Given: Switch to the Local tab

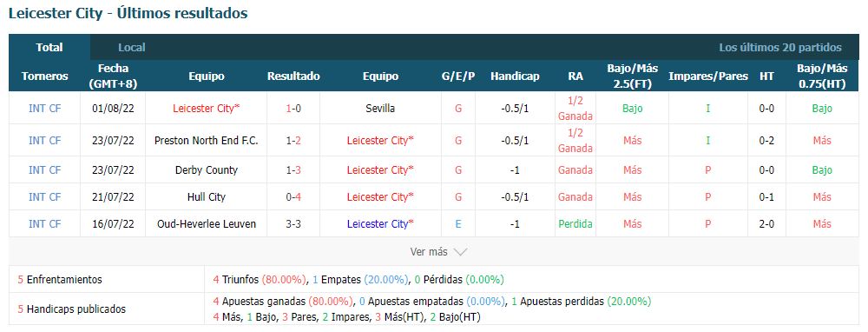Looking at the screenshot, I should 132,48.
